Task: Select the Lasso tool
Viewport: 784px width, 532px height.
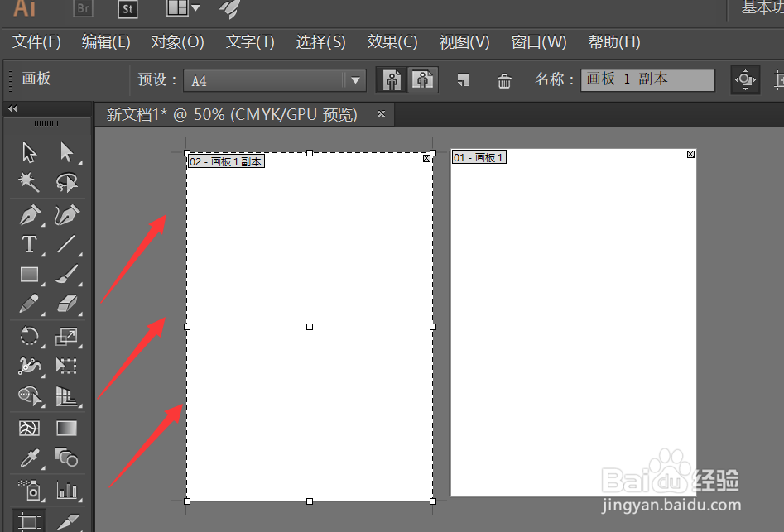Action: (x=66, y=182)
